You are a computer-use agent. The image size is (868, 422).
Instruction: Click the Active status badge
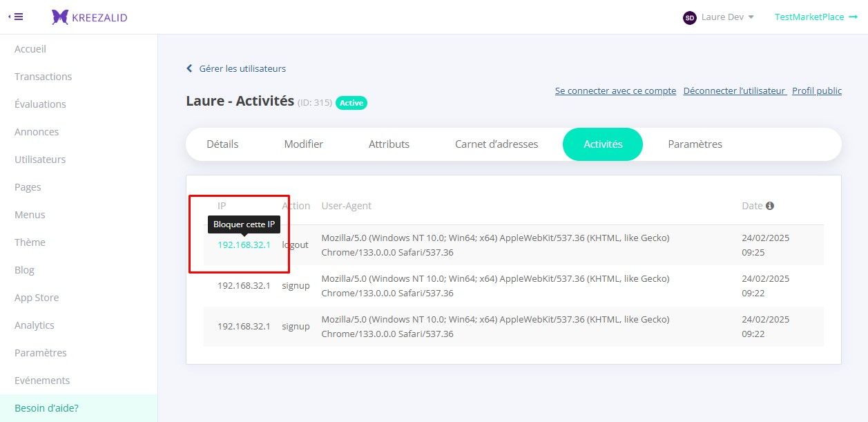[x=351, y=103]
